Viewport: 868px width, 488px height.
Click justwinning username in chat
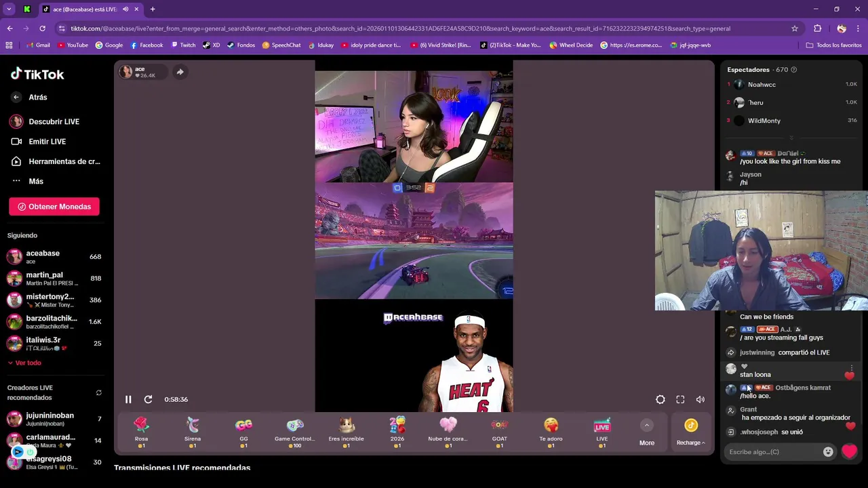(757, 352)
